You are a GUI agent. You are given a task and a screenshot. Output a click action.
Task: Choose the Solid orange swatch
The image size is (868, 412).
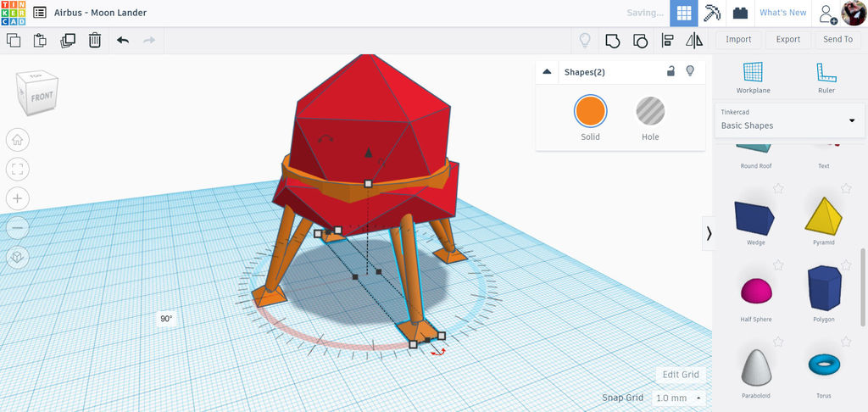click(x=590, y=111)
